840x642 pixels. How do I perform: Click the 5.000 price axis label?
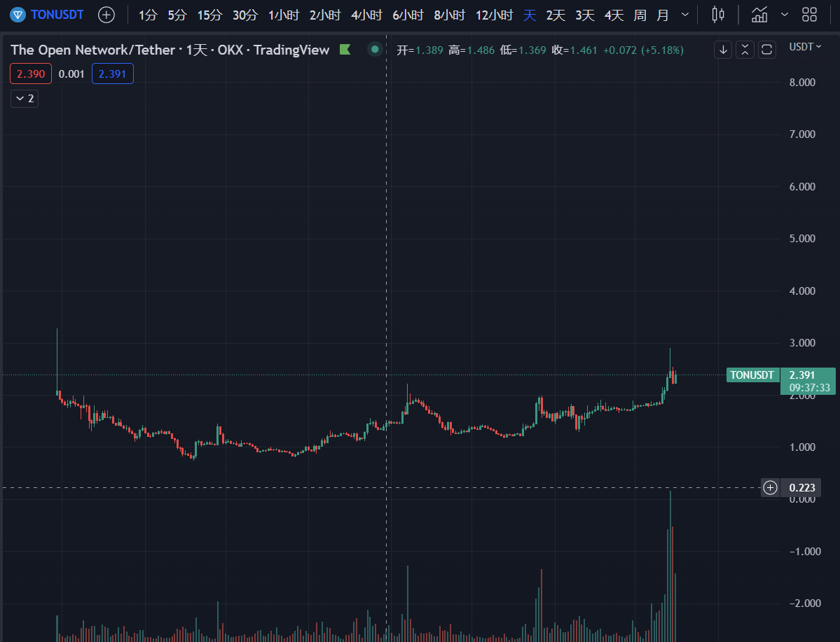(x=802, y=239)
